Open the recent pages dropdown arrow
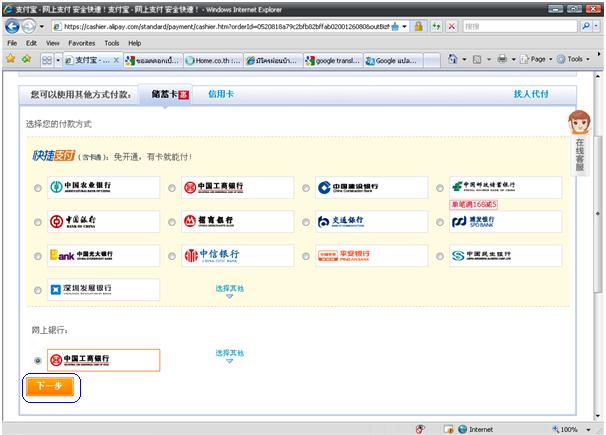Viewport: 606px width, 435px height. click(x=41, y=27)
